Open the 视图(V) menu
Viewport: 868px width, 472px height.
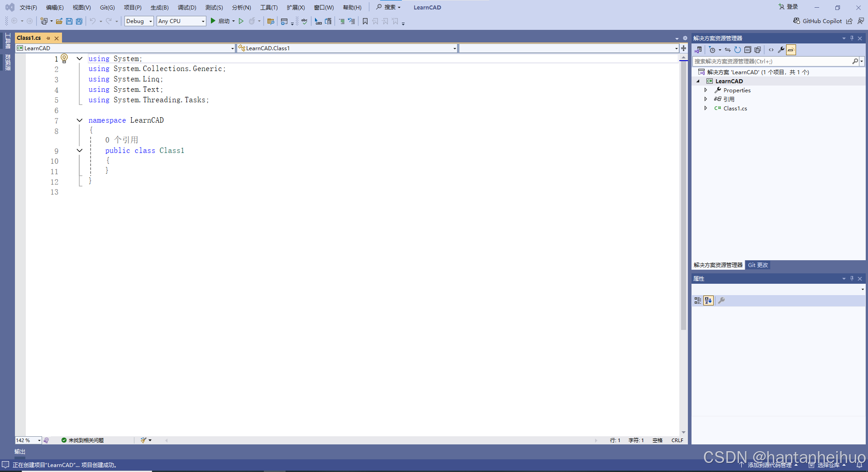click(81, 7)
